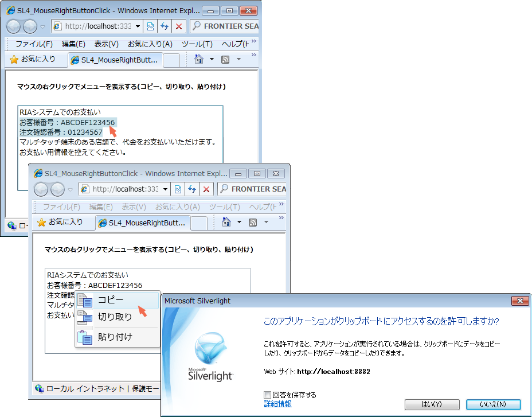This screenshot has height=417, width=532.
Task: Click address bar in lower IE window
Action: 124,189
